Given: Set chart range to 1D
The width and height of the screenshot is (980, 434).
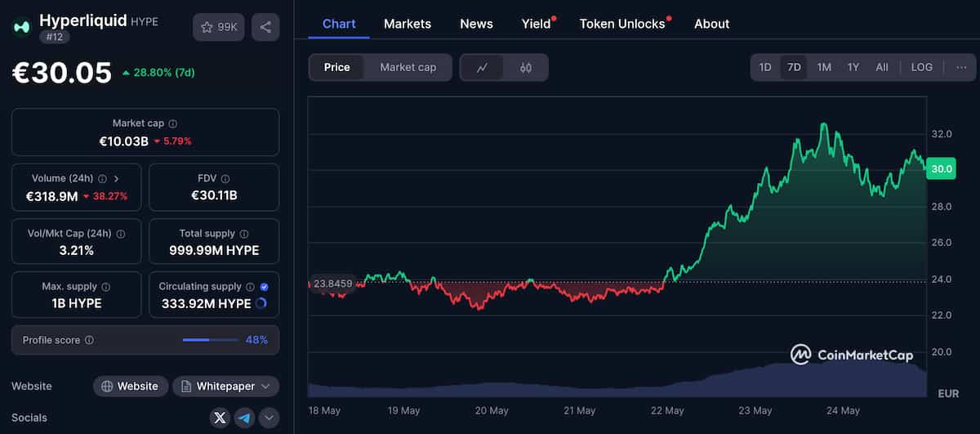Looking at the screenshot, I should [765, 67].
